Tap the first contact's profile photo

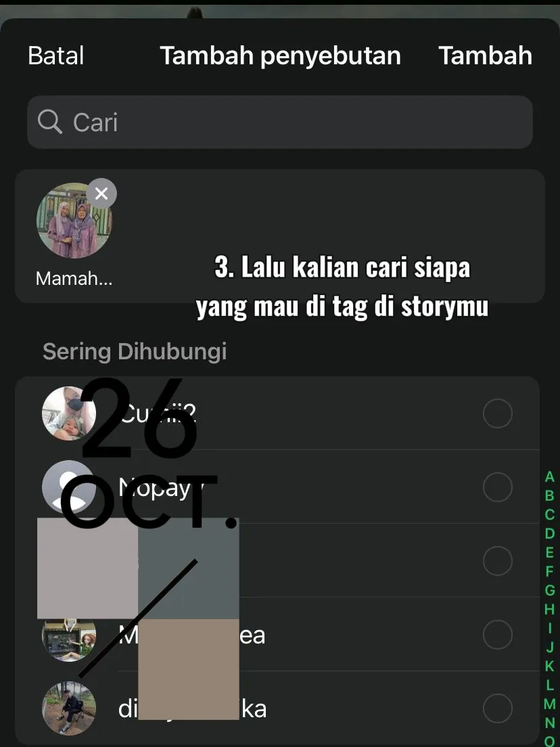pos(68,413)
